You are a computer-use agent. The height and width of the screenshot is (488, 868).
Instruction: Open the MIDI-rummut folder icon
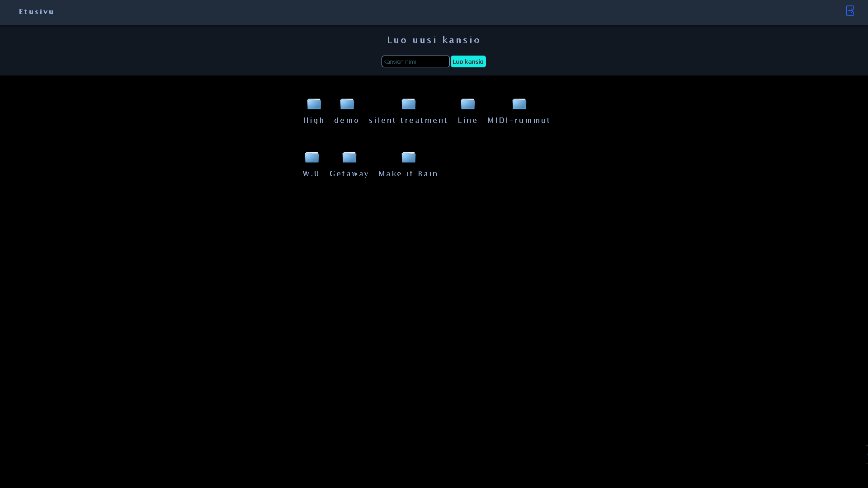[x=519, y=104]
